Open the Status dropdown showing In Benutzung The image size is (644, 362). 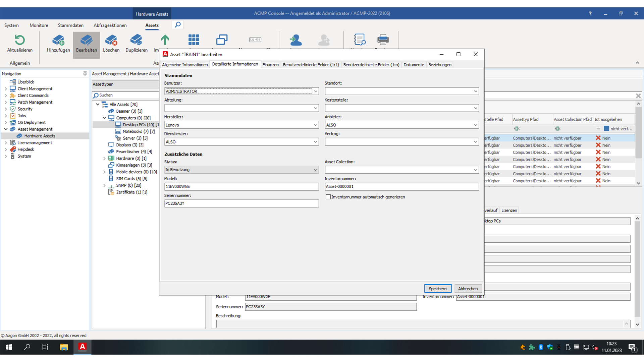coord(315,170)
